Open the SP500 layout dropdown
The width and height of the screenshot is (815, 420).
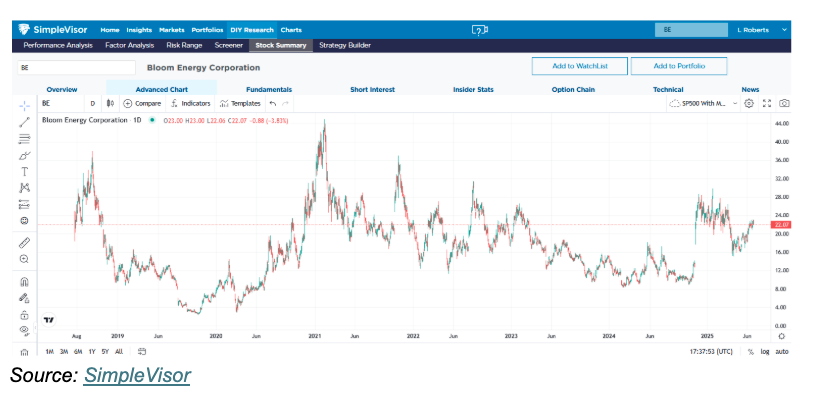pyautogui.click(x=703, y=103)
